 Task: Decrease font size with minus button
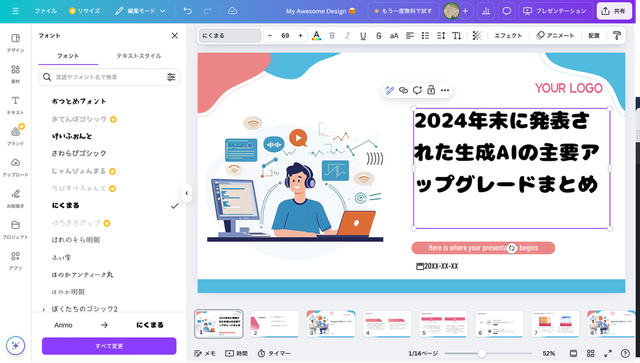270,36
